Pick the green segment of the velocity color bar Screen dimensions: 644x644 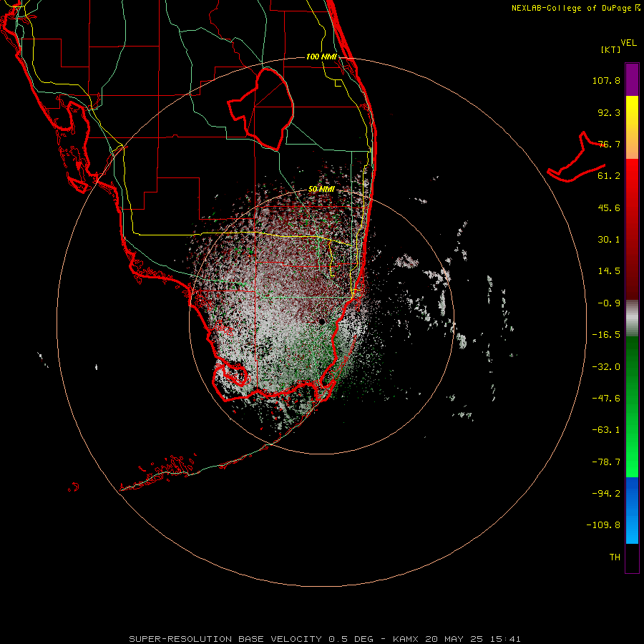632,406
